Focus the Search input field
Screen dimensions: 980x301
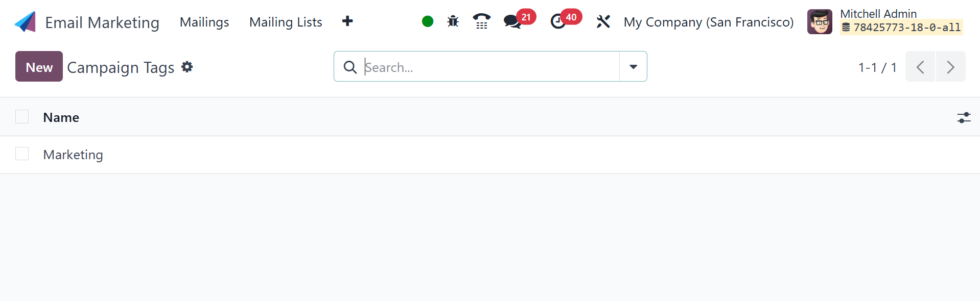(491, 67)
